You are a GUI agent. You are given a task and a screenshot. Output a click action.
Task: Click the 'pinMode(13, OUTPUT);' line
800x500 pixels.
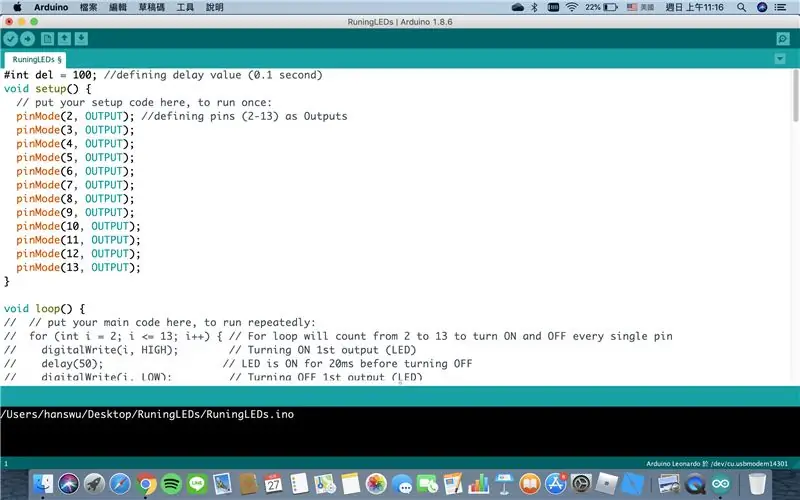[78, 267]
